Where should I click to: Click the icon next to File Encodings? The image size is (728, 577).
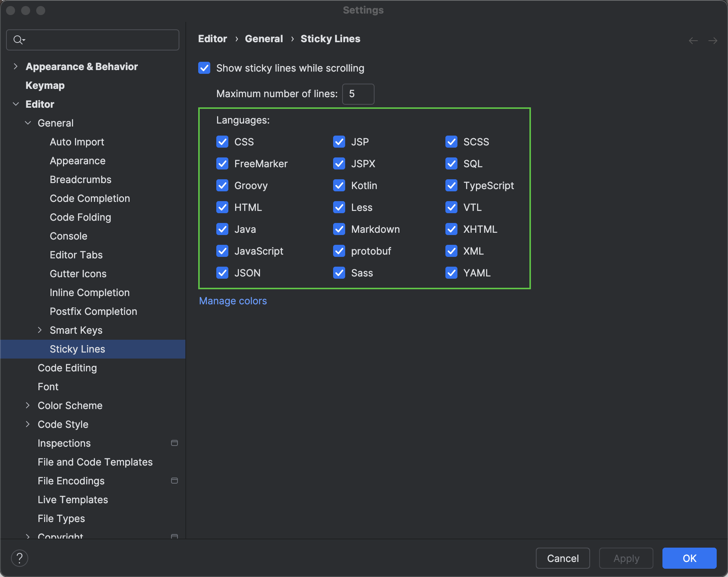pyautogui.click(x=174, y=481)
